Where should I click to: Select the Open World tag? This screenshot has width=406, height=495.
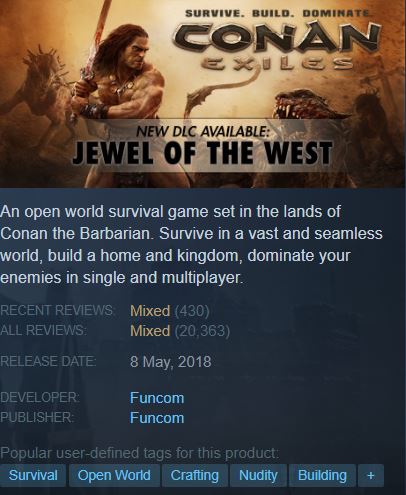pyautogui.click(x=114, y=475)
